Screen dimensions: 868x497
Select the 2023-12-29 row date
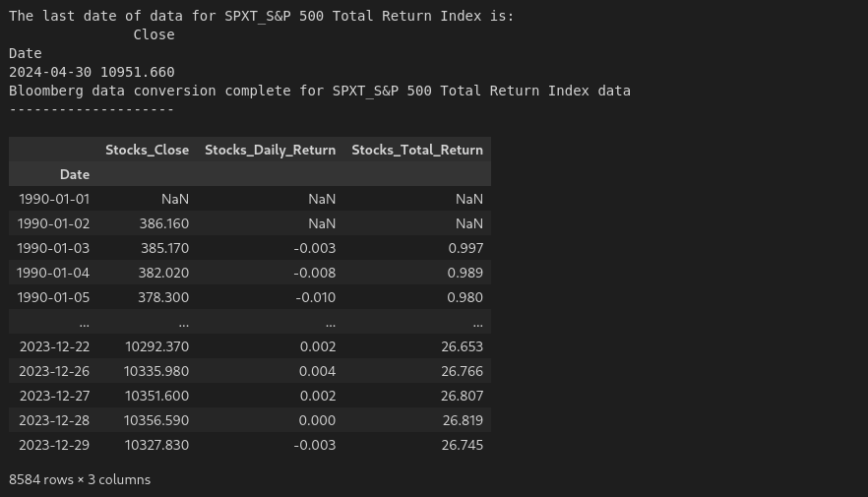pyautogui.click(x=54, y=445)
